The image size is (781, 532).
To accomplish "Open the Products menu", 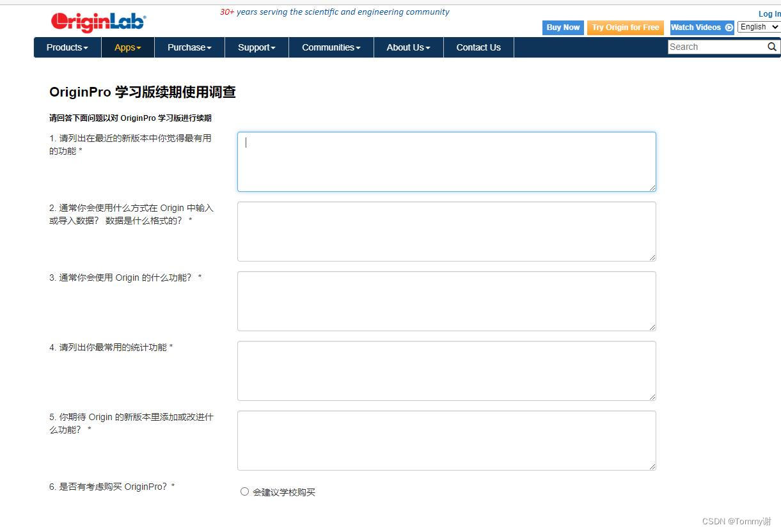I will click(67, 47).
